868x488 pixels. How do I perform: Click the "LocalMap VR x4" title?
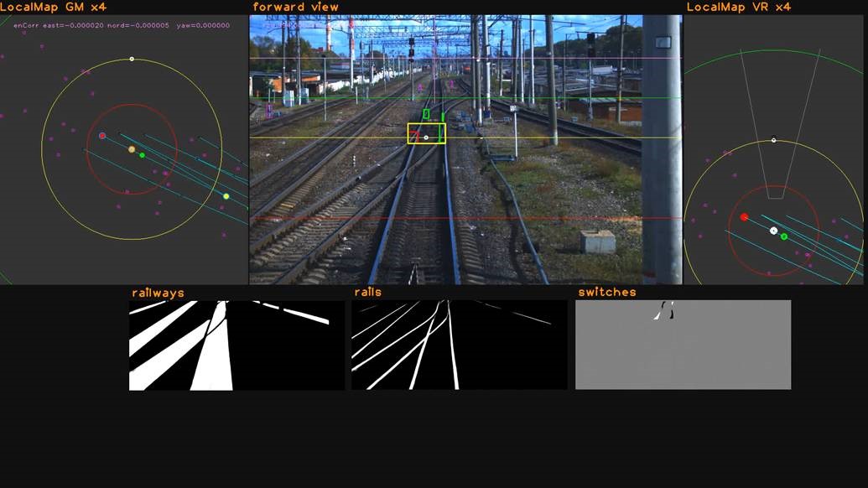739,7
